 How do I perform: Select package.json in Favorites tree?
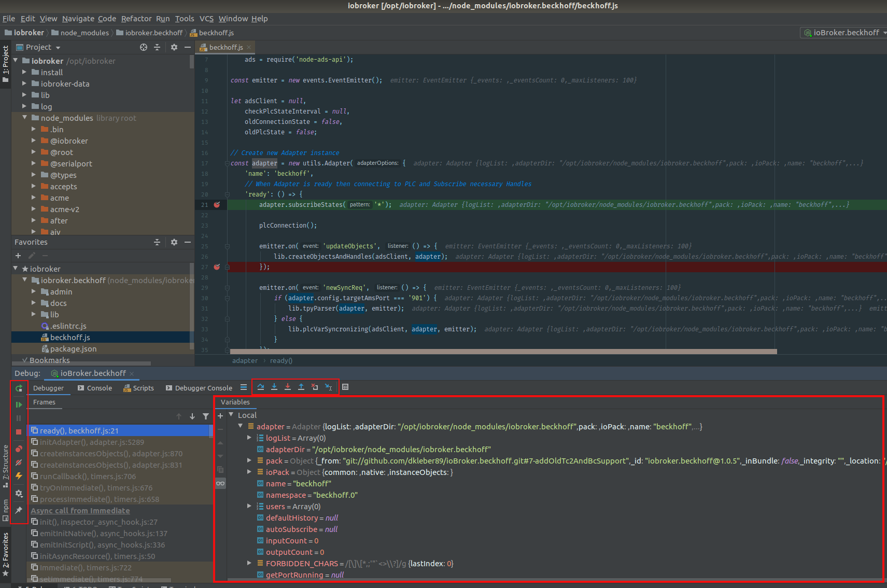click(x=73, y=349)
